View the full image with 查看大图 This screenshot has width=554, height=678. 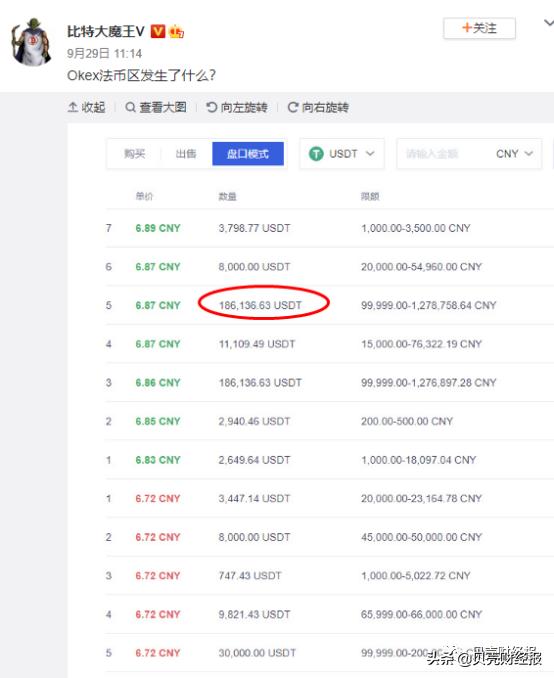click(x=156, y=107)
